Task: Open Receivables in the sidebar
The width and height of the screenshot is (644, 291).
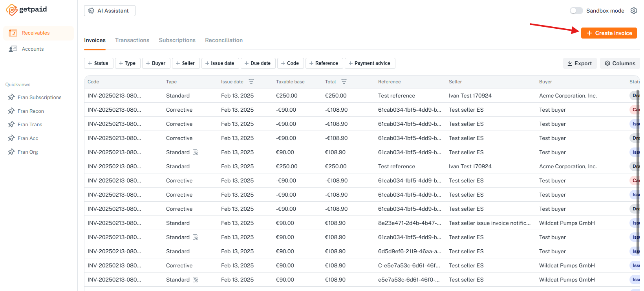Action: [38, 33]
